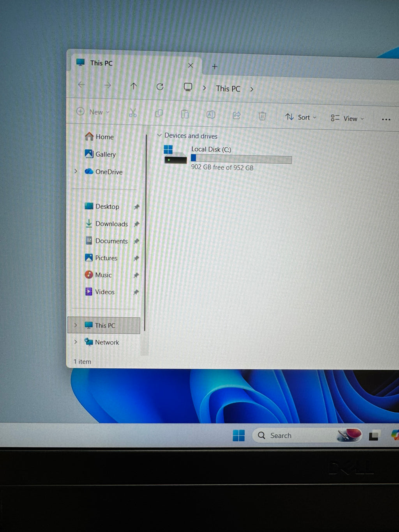Open the Music quick access folder
Viewport: 399px width, 532px height.
coord(98,275)
